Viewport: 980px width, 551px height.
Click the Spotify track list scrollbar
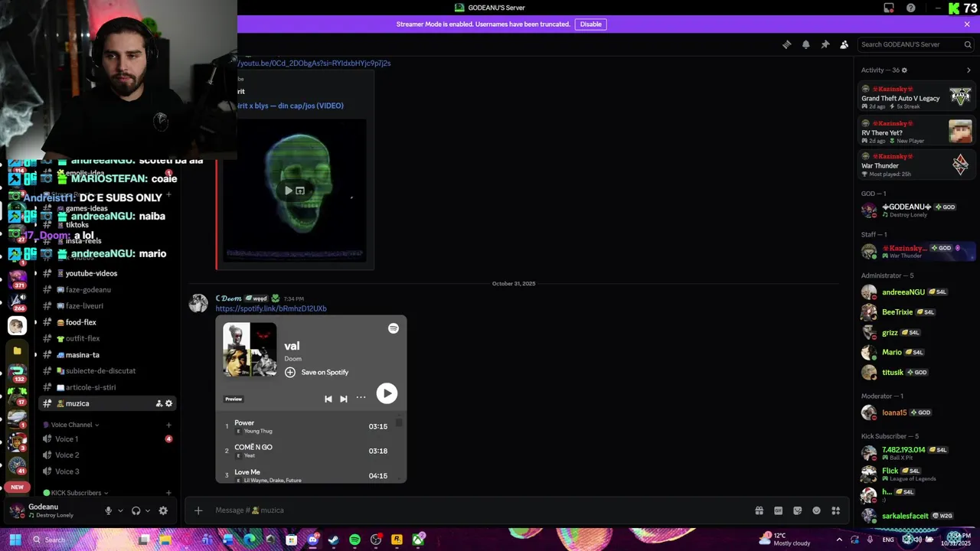399,422
